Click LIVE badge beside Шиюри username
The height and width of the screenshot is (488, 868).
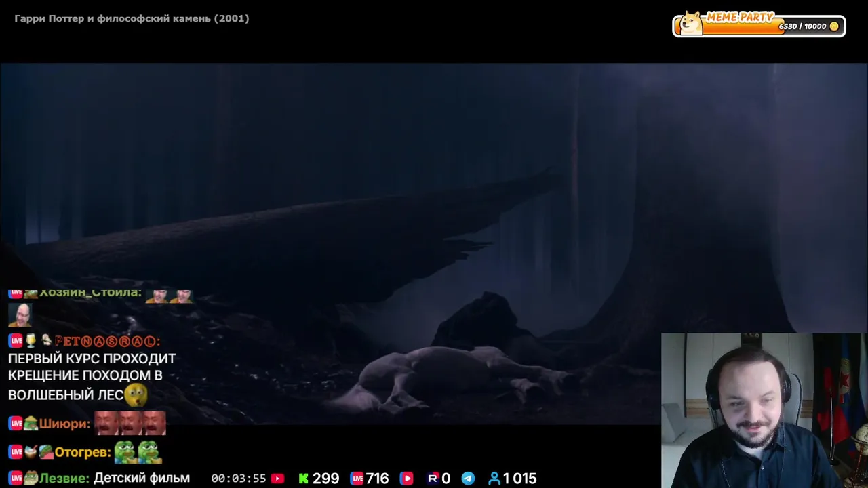coord(16,424)
